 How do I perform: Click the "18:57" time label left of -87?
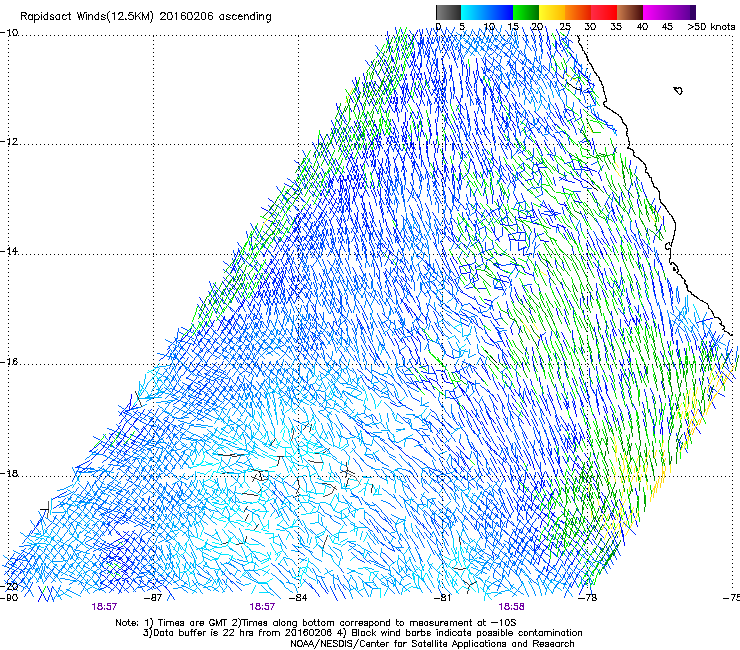click(104, 607)
